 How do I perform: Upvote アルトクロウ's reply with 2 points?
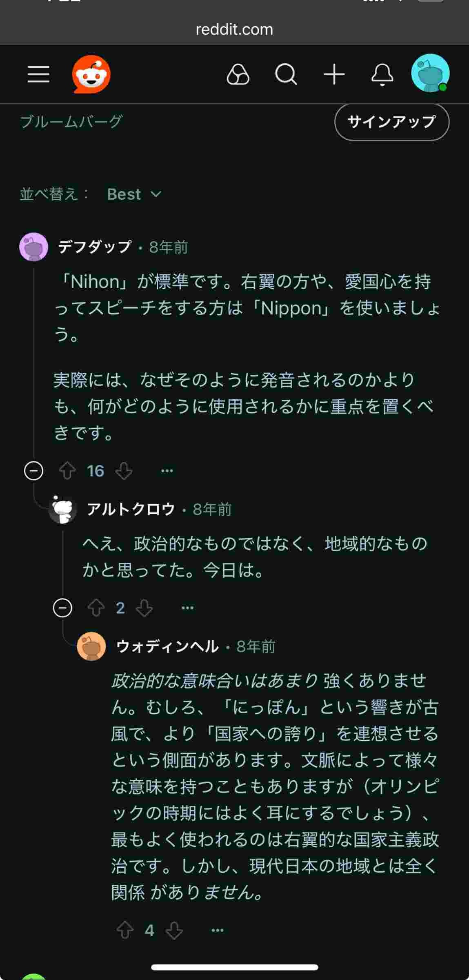click(96, 608)
